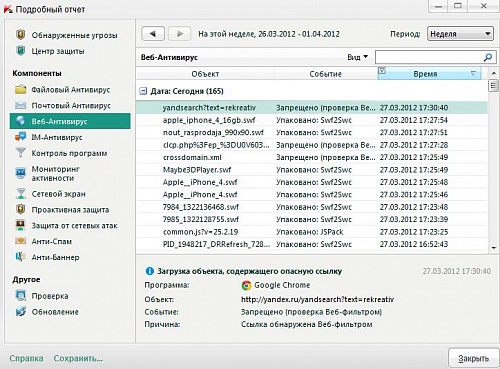
Task: Click Контроль программ funnel icon
Action: pos(21,153)
